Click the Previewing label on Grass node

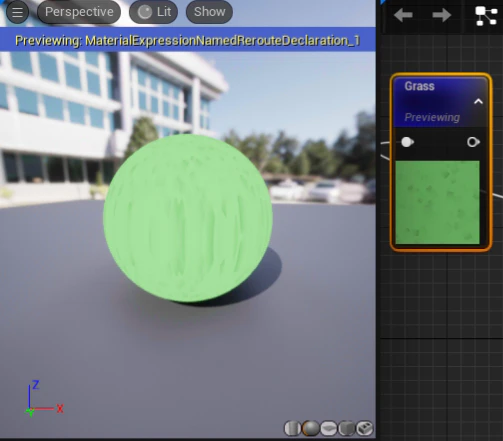[432, 117]
